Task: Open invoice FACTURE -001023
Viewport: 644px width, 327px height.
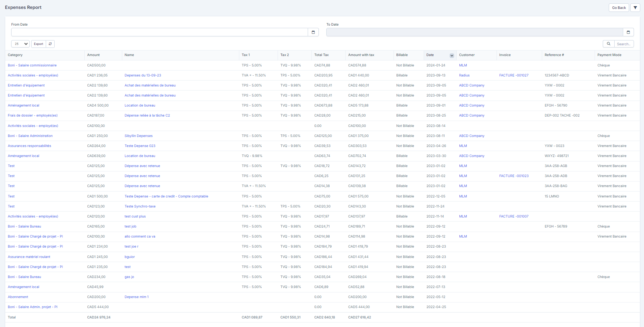Action: (x=514, y=176)
